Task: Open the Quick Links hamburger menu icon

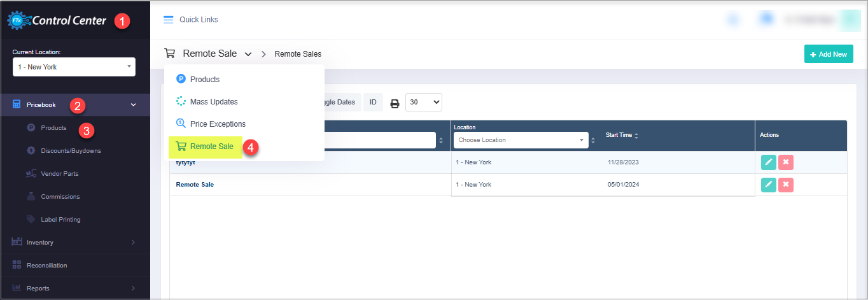Action: pyautogui.click(x=168, y=20)
